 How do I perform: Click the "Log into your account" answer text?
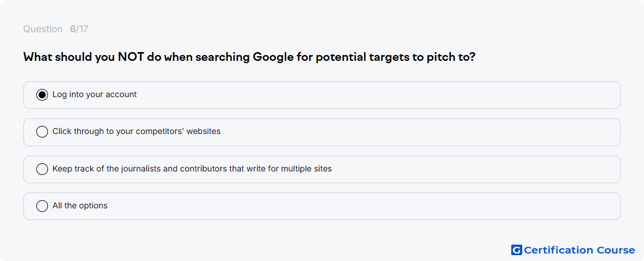coord(94,94)
